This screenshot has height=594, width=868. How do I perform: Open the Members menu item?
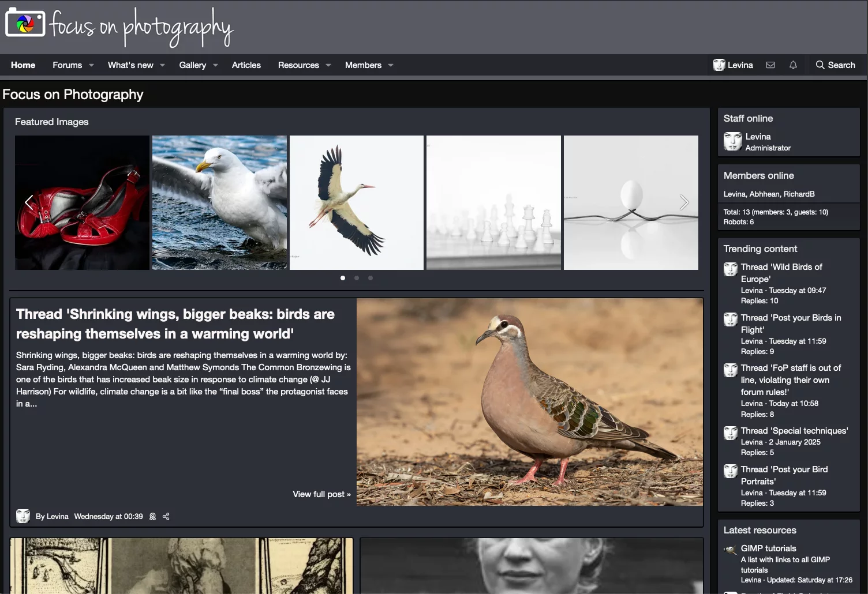(x=363, y=65)
